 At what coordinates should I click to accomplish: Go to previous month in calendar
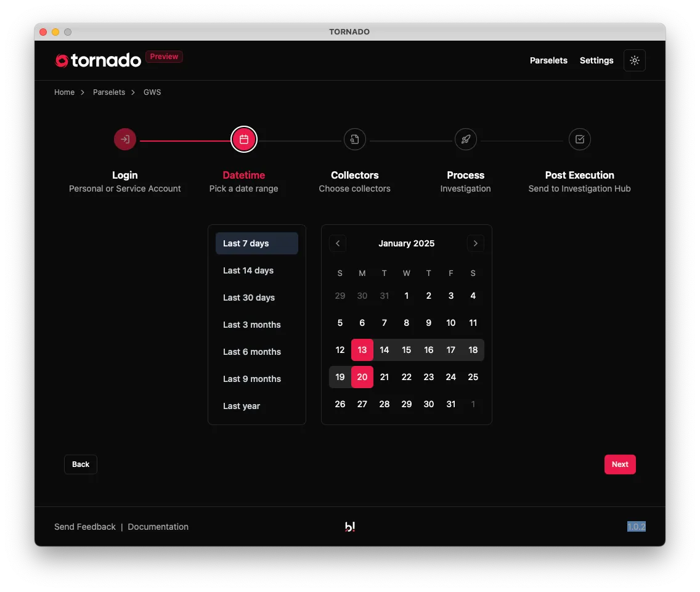(338, 243)
